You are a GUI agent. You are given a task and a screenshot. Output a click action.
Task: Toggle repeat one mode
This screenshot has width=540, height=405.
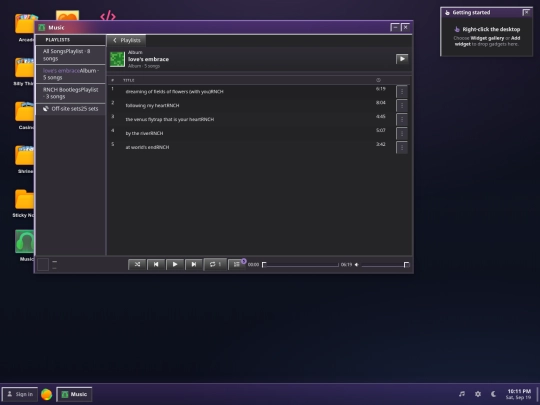click(215, 264)
